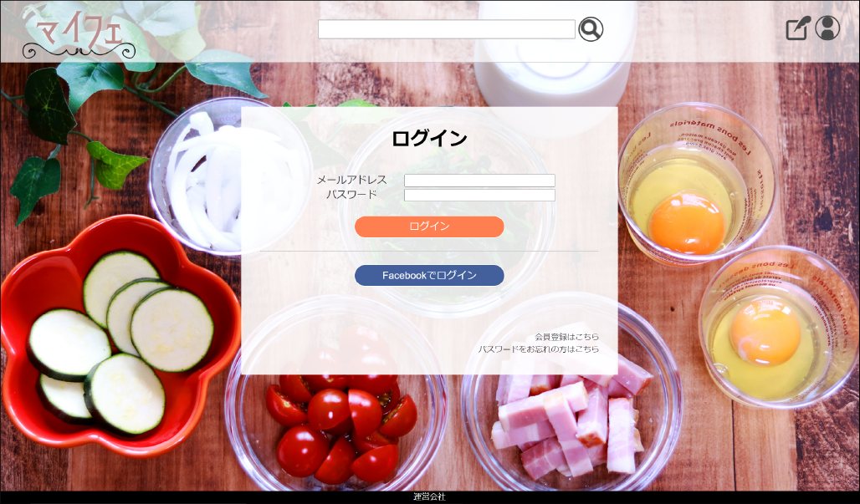Click the メールアドレス label

pyautogui.click(x=351, y=181)
